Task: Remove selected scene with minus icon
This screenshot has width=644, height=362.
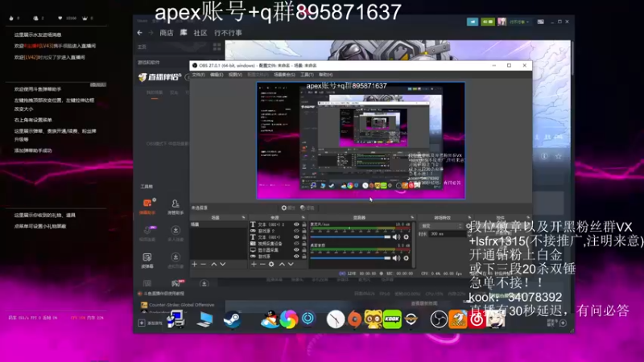Action: 204,265
